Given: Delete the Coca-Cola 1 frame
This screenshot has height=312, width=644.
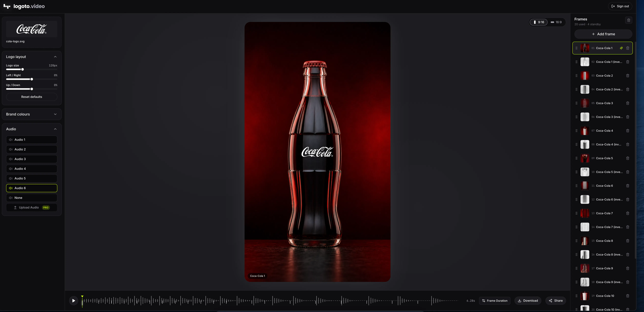Looking at the screenshot, I should click(627, 48).
